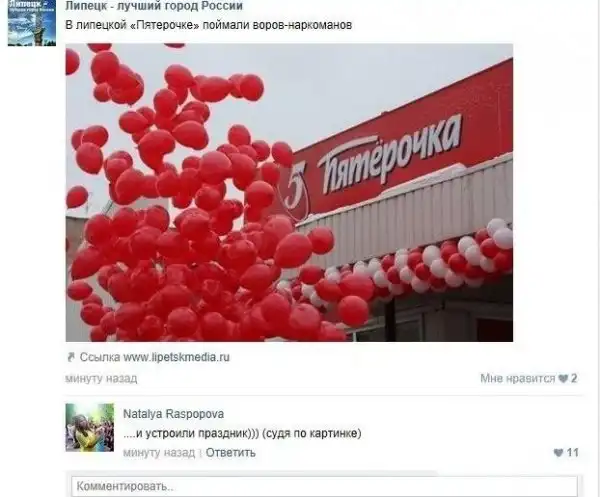Focus the Комментировать input field

coord(324,486)
